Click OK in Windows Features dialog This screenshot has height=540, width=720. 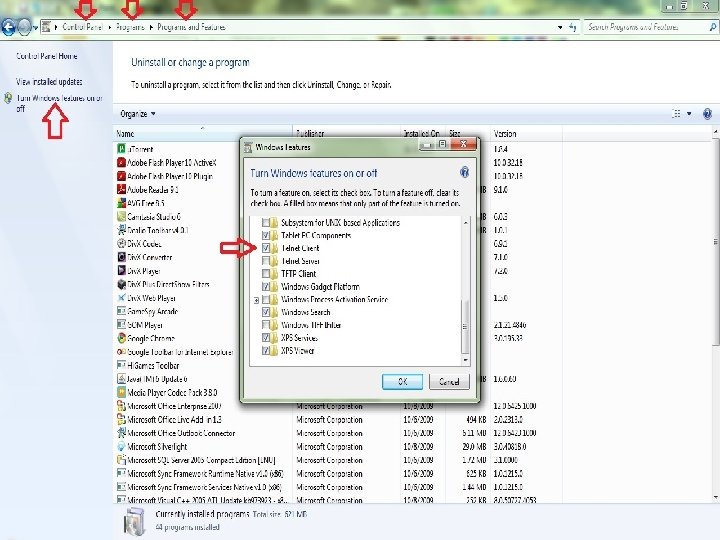[402, 381]
